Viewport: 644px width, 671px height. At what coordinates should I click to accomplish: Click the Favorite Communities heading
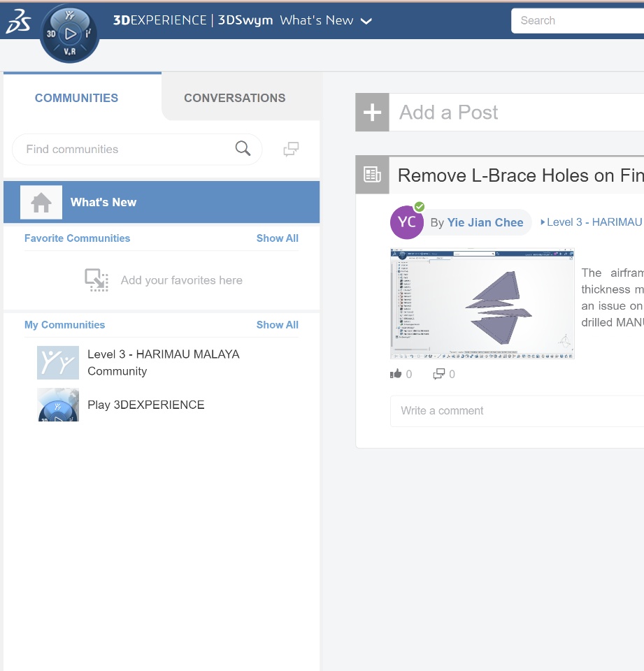(x=77, y=238)
